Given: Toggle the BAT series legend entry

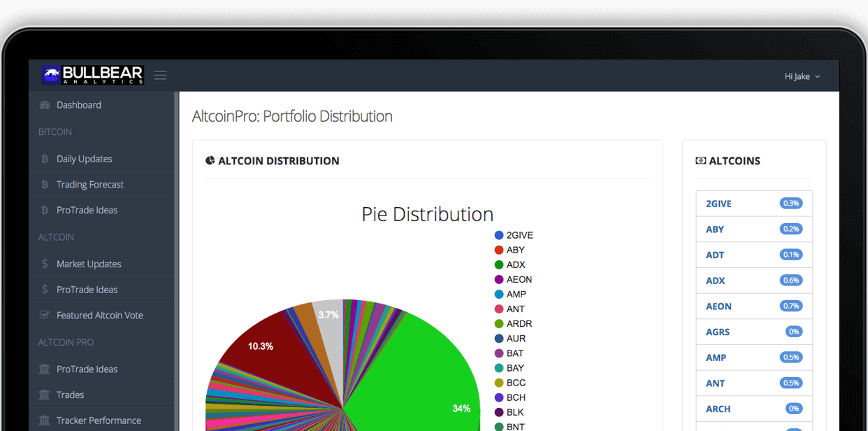Looking at the screenshot, I should 514,353.
